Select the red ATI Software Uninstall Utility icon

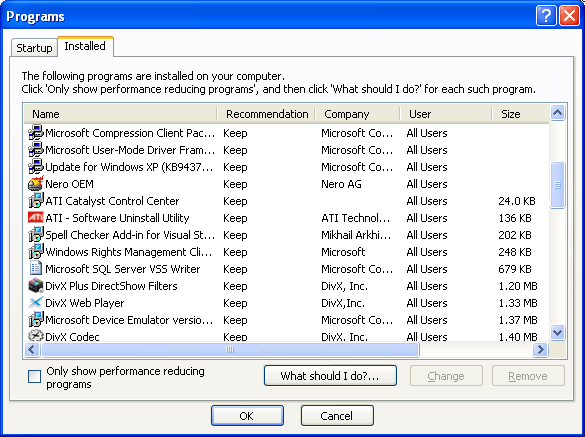pyautogui.click(x=36, y=218)
